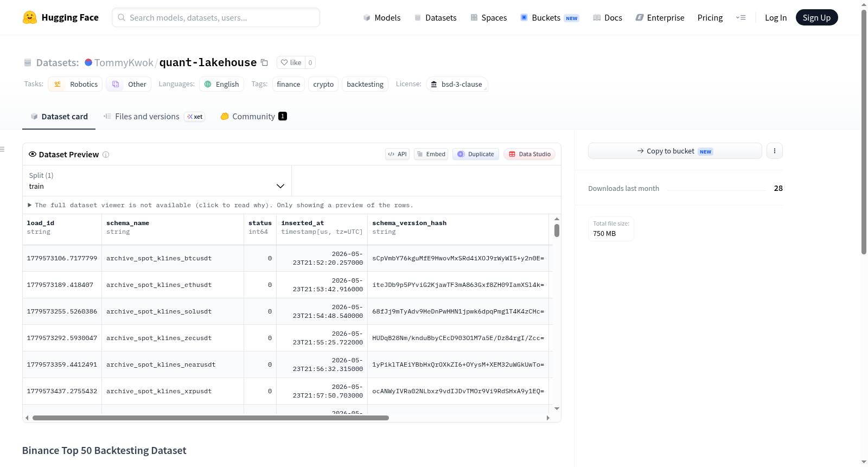Select cell archive_spot_klines_ethusdt
868x467 pixels.
tap(173, 285)
